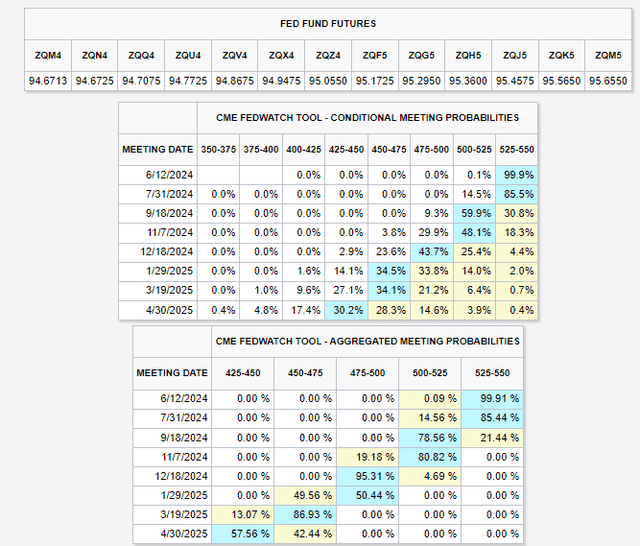
Task: Click the 49.56 % aggregated cell
Action: point(305,495)
